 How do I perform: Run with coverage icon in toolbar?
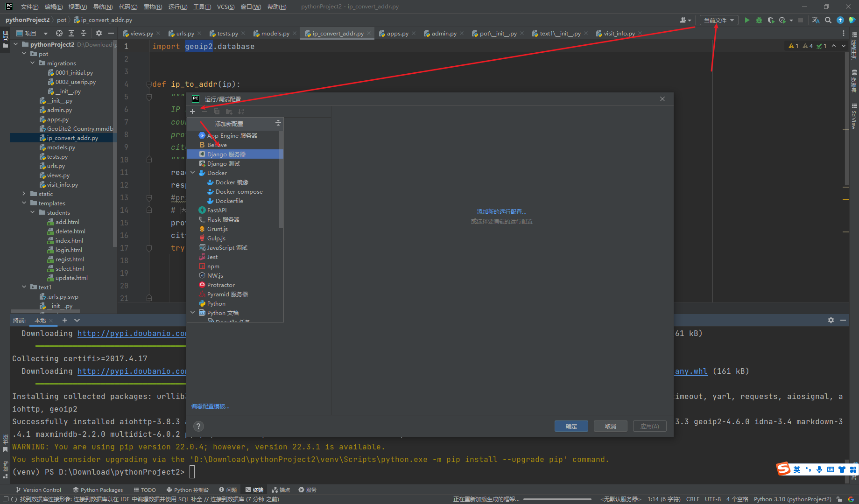click(771, 20)
